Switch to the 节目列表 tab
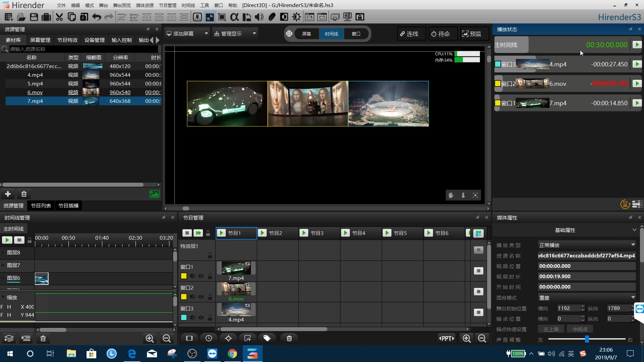The image size is (644, 362). [x=41, y=205]
